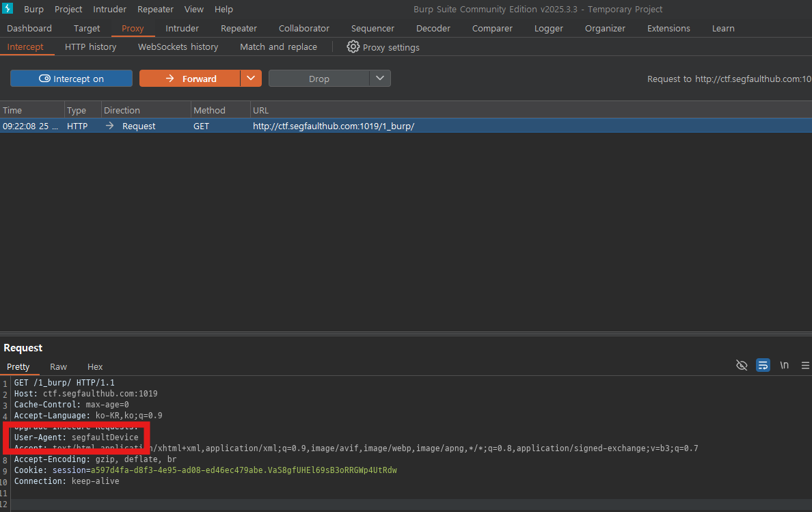Image resolution: width=812 pixels, height=512 pixels.
Task: Click the Cache-Control: max-age=0 line
Action: [x=72, y=404]
